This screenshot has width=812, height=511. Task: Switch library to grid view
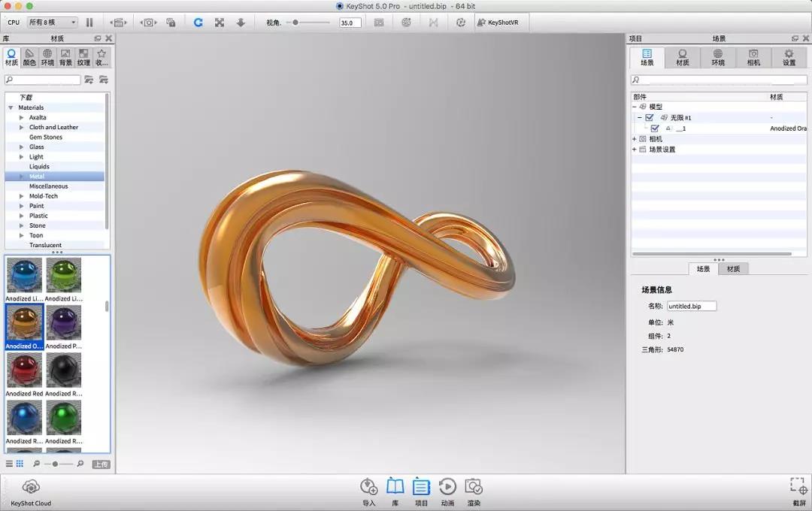(x=20, y=464)
